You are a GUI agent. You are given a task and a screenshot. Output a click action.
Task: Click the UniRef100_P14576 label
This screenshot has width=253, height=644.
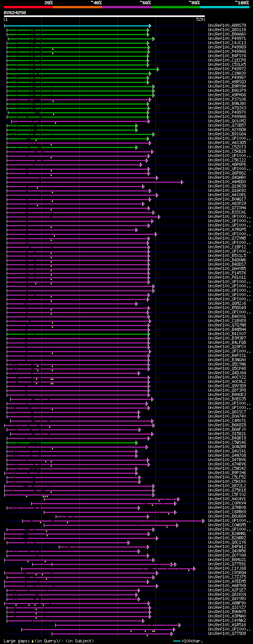click(x=227, y=273)
